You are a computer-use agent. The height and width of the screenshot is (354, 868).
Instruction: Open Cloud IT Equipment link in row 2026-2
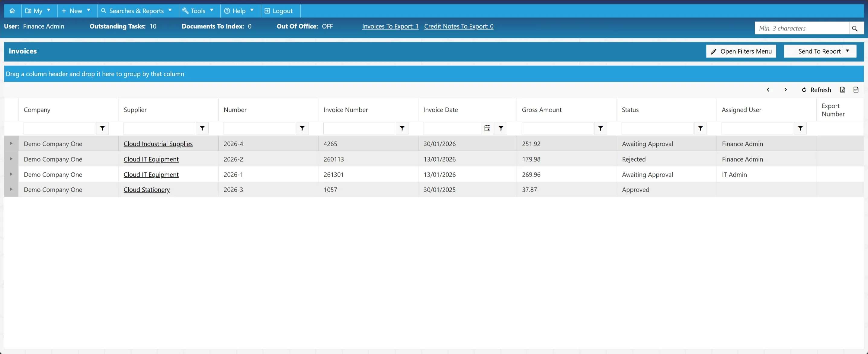click(151, 159)
